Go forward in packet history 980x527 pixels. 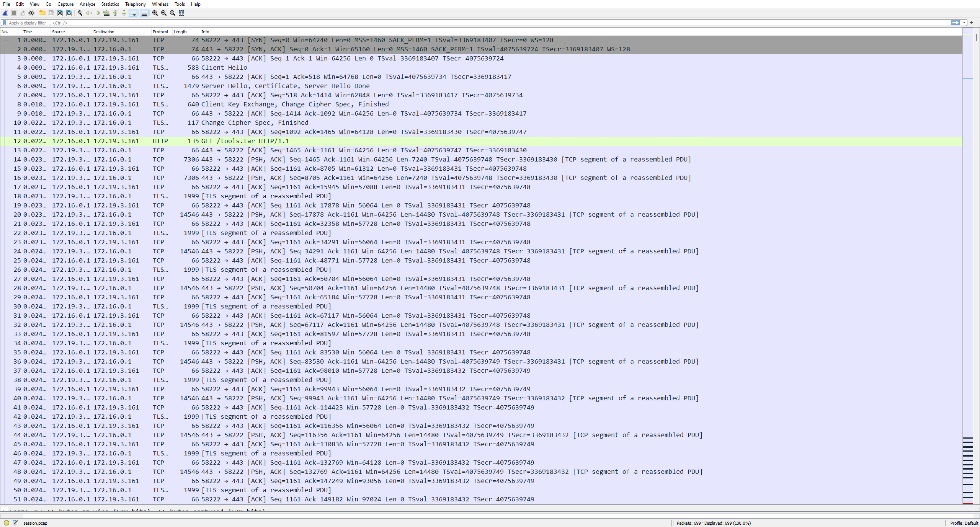(97, 13)
